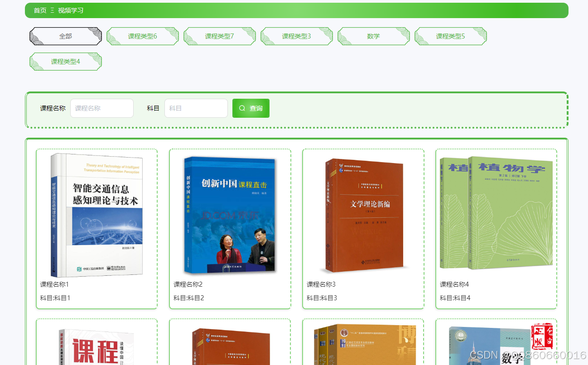Viewport: 588px width, 365px height.
Task: Go to 首页 in breadcrumb
Action: click(40, 10)
